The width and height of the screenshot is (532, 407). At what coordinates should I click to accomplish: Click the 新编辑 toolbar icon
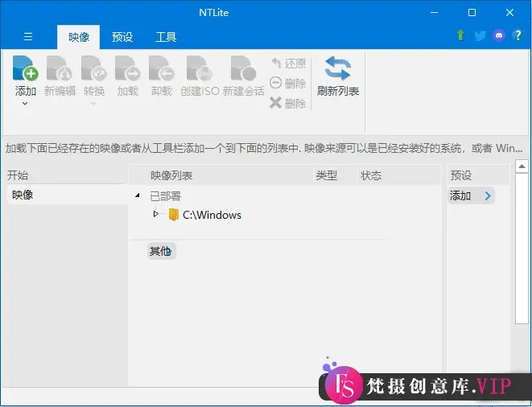pos(60,68)
